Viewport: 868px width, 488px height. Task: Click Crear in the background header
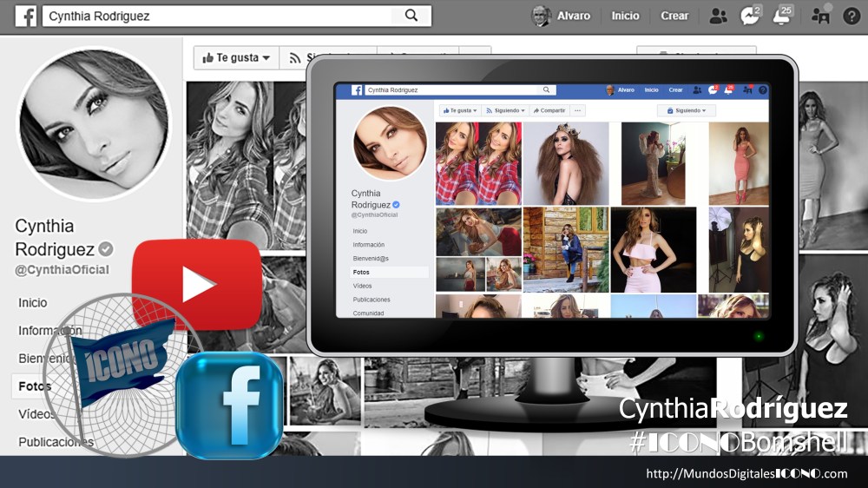pos(674,16)
